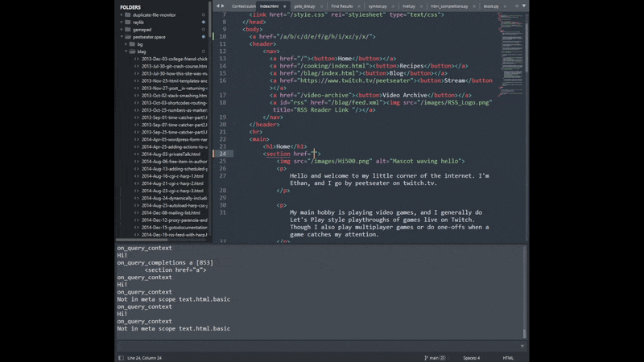The height and width of the screenshot is (362, 644).
Task: Close the symbol.py tab
Action: pyautogui.click(x=393, y=6)
